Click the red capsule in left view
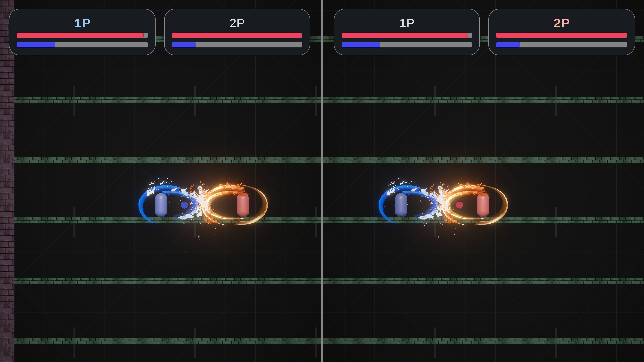This screenshot has height=362, width=644. (243, 205)
